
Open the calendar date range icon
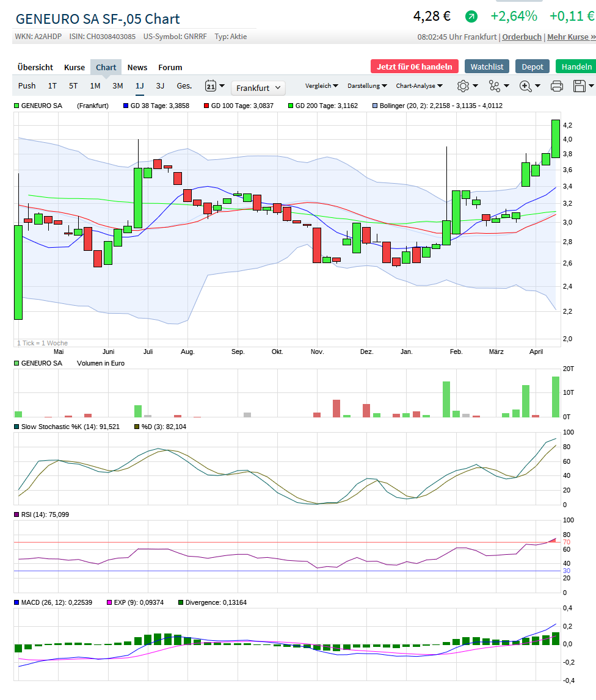coord(211,85)
